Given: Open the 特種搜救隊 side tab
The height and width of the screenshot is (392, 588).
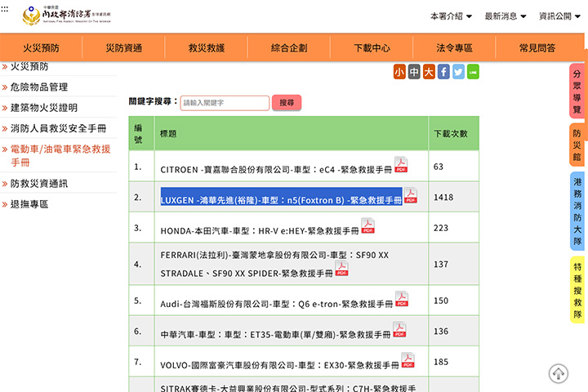Looking at the screenshot, I should click(x=577, y=290).
